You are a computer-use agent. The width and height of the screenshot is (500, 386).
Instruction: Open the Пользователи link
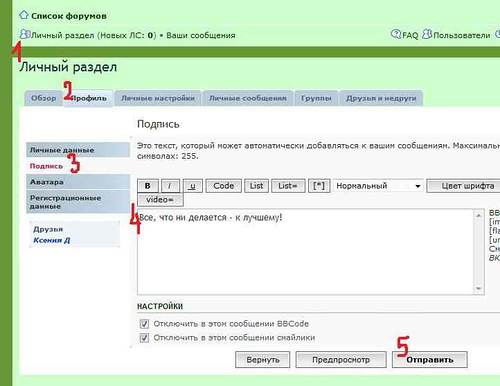(462, 35)
